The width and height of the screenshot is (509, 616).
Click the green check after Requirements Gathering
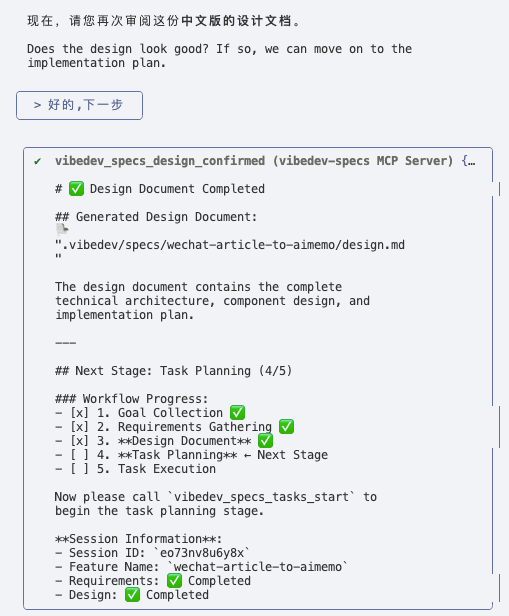point(286,427)
